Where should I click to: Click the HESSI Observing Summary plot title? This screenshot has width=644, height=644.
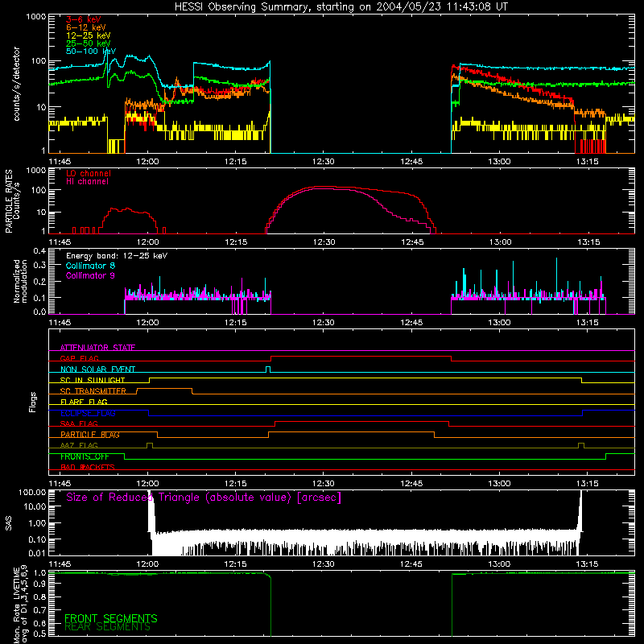pos(341,7)
